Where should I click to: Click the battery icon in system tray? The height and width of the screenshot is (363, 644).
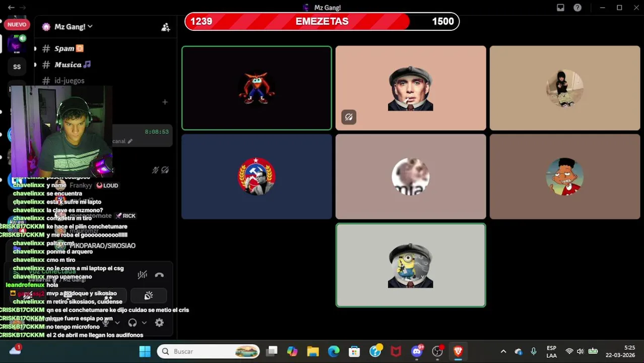[593, 351]
